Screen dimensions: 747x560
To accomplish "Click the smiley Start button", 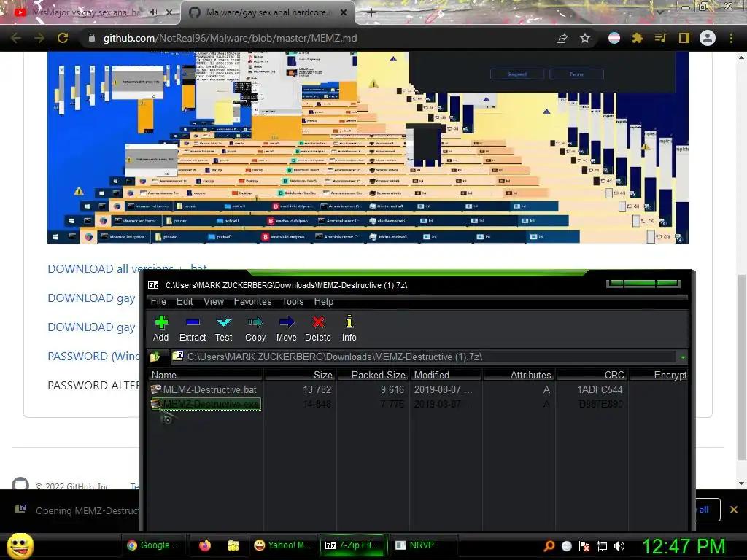I will (20, 545).
